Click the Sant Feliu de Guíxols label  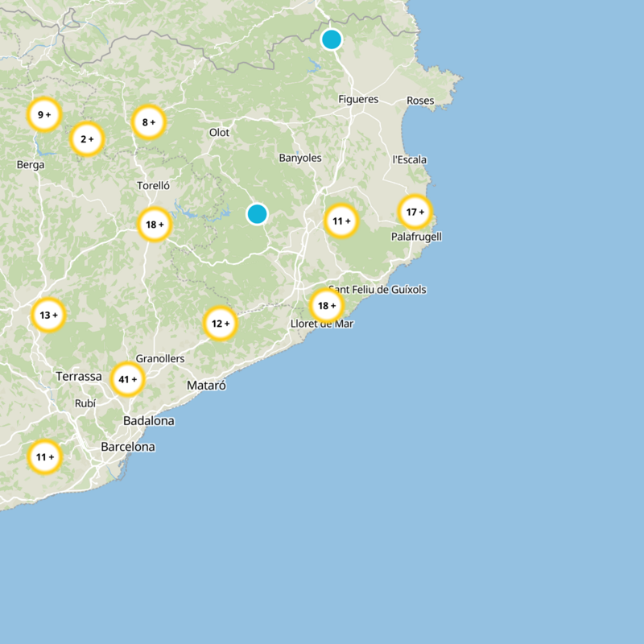[x=378, y=290]
